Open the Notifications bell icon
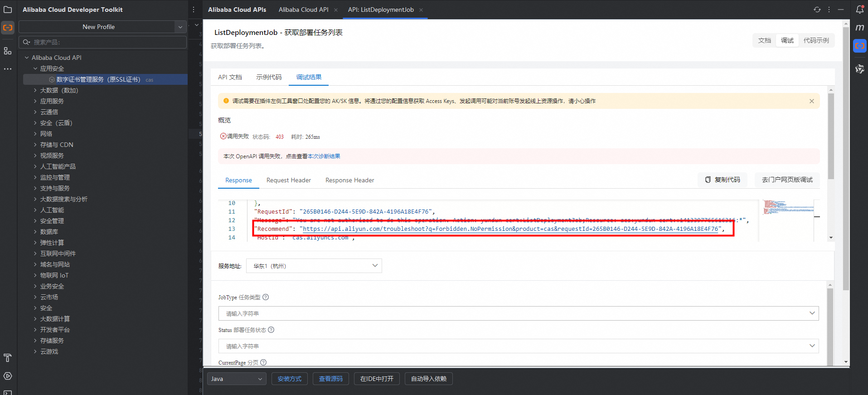 tap(860, 10)
